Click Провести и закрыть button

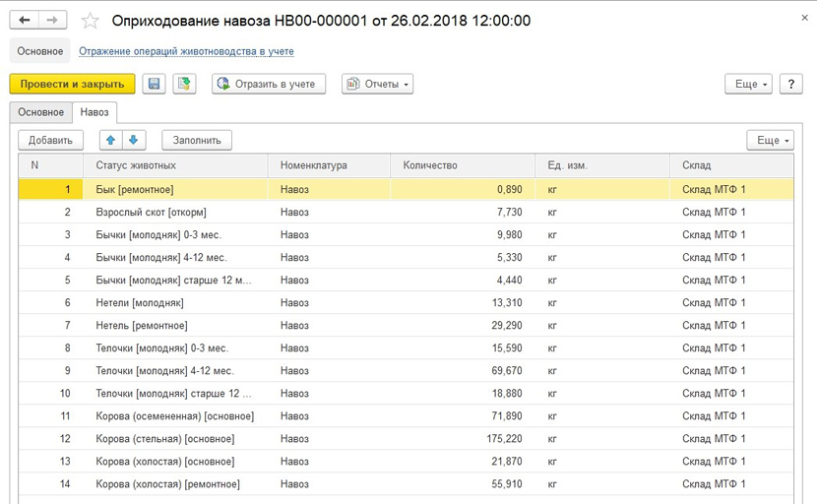pos(72,85)
